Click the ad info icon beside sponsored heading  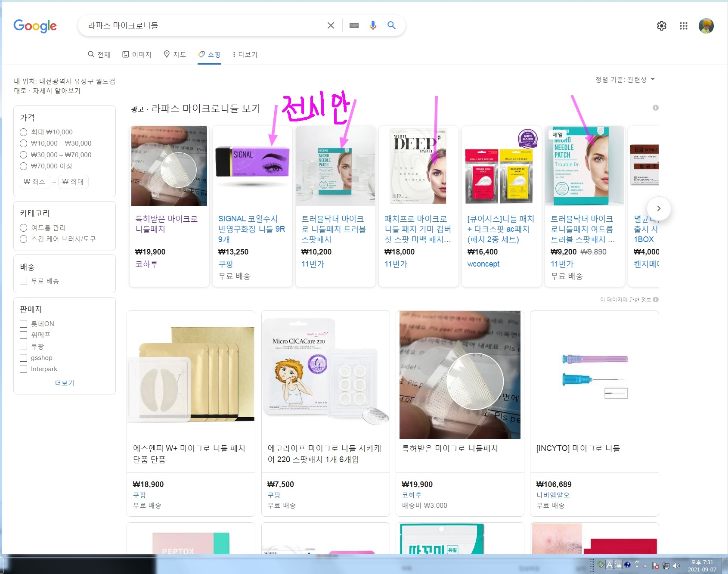point(655,108)
